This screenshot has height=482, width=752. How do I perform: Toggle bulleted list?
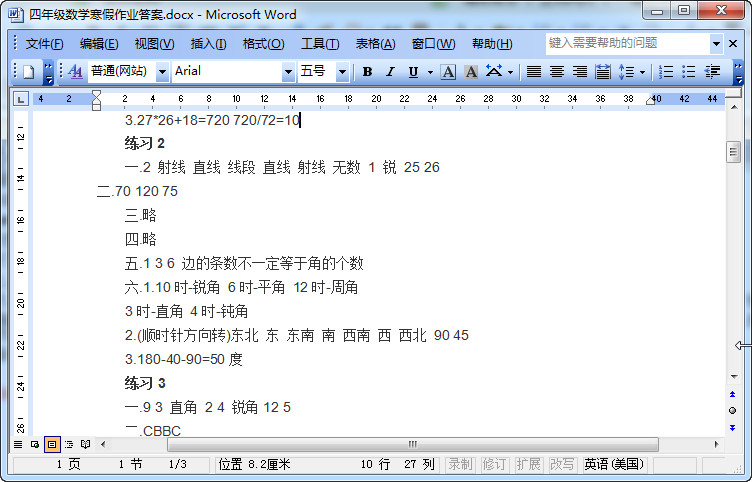pyautogui.click(x=689, y=72)
